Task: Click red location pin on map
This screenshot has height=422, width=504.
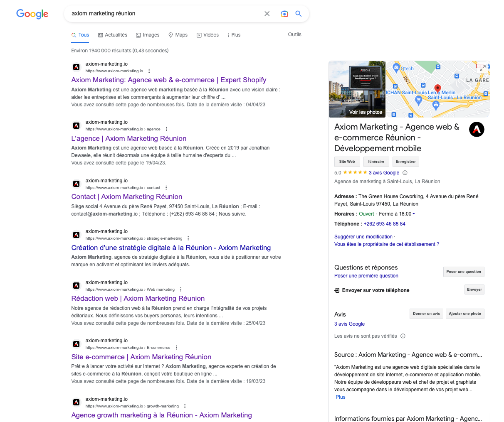Action: [437, 89]
